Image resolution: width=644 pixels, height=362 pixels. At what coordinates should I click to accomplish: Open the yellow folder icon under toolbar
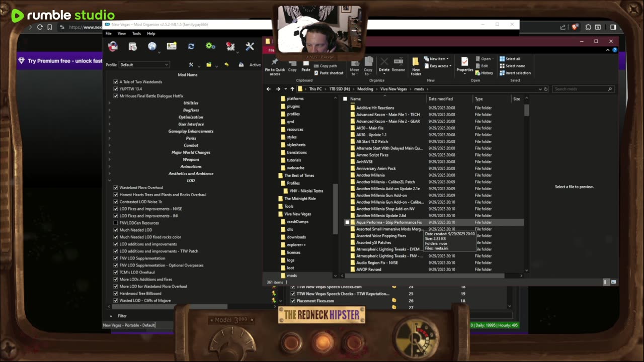click(209, 65)
